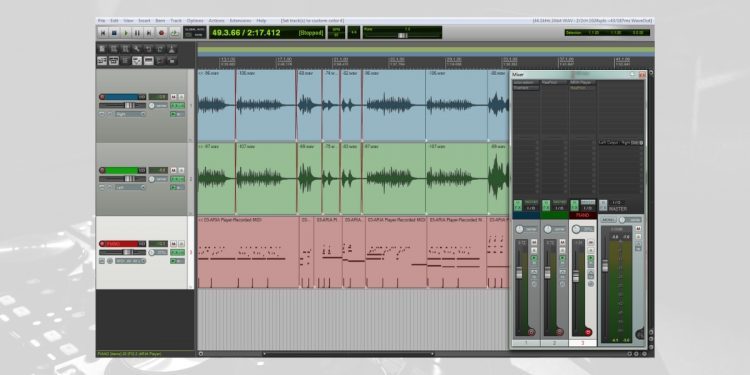
Task: Mute the PIANO track in track panel
Action: tap(174, 243)
